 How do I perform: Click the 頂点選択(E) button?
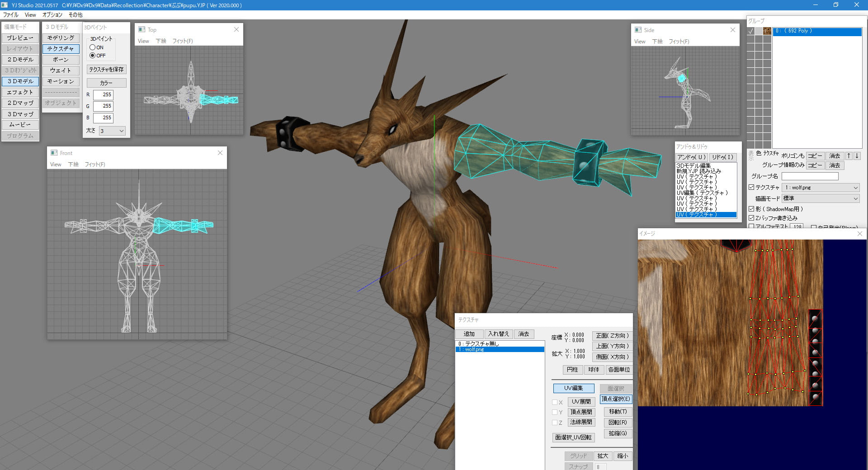(616, 399)
